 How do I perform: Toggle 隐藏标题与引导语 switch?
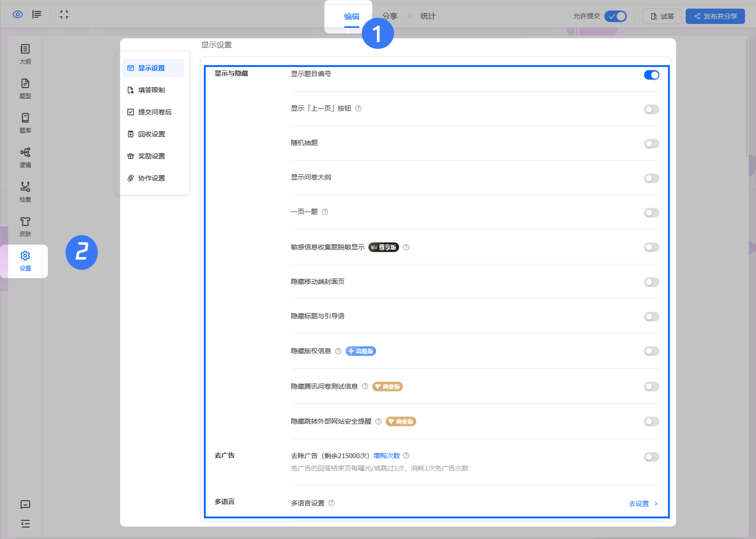[x=651, y=317]
